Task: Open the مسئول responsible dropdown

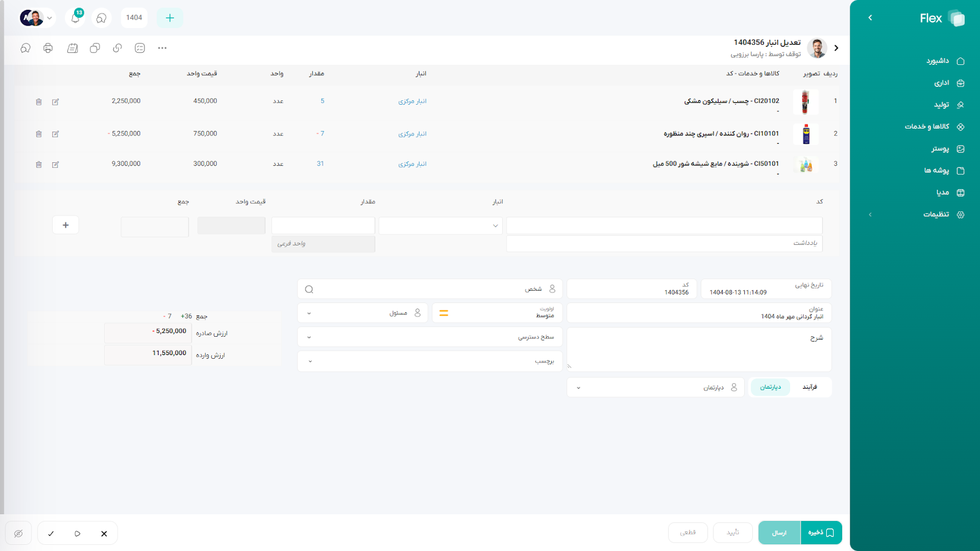Action: [363, 313]
